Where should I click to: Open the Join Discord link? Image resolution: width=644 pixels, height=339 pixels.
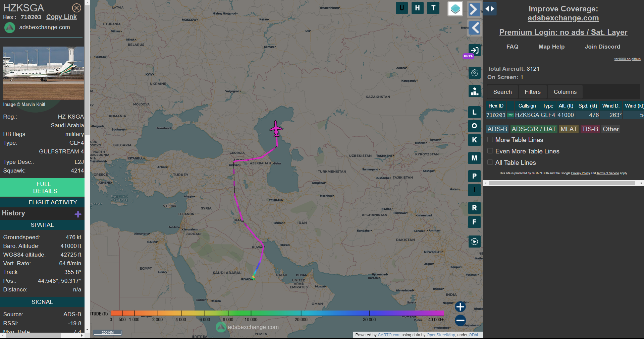point(602,47)
